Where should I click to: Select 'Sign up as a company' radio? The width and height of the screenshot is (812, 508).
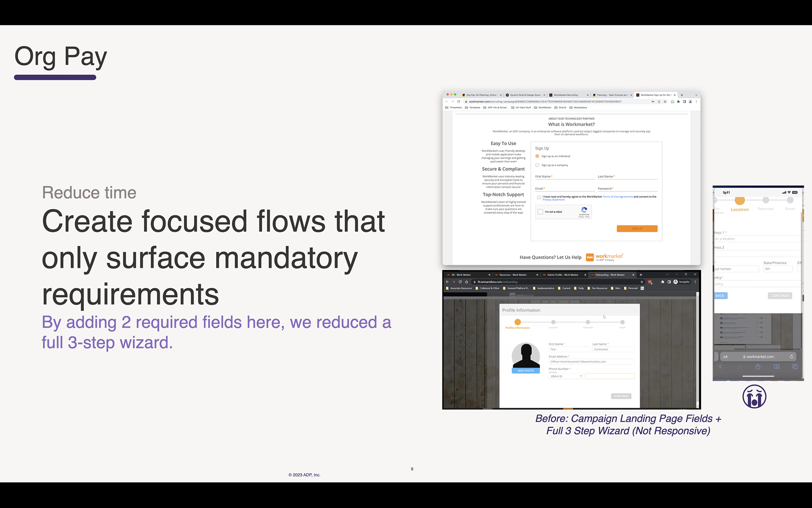click(537, 165)
